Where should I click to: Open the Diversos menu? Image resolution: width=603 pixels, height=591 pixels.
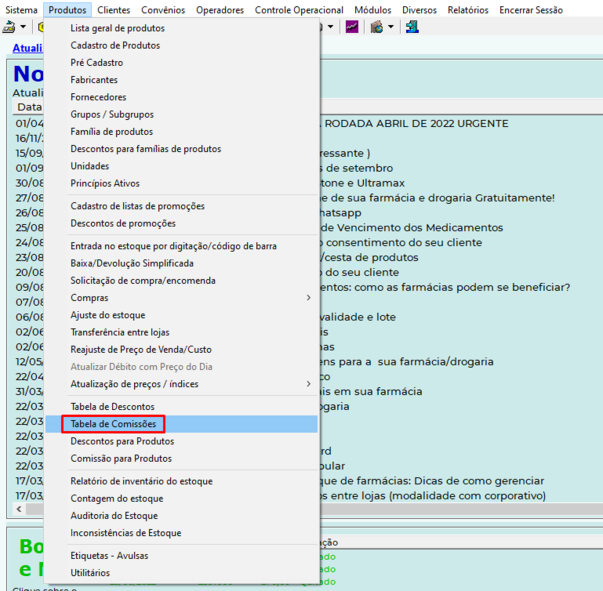[419, 10]
